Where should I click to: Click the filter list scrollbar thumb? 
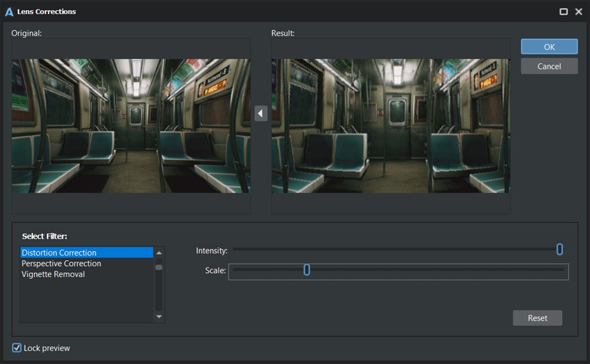(159, 267)
